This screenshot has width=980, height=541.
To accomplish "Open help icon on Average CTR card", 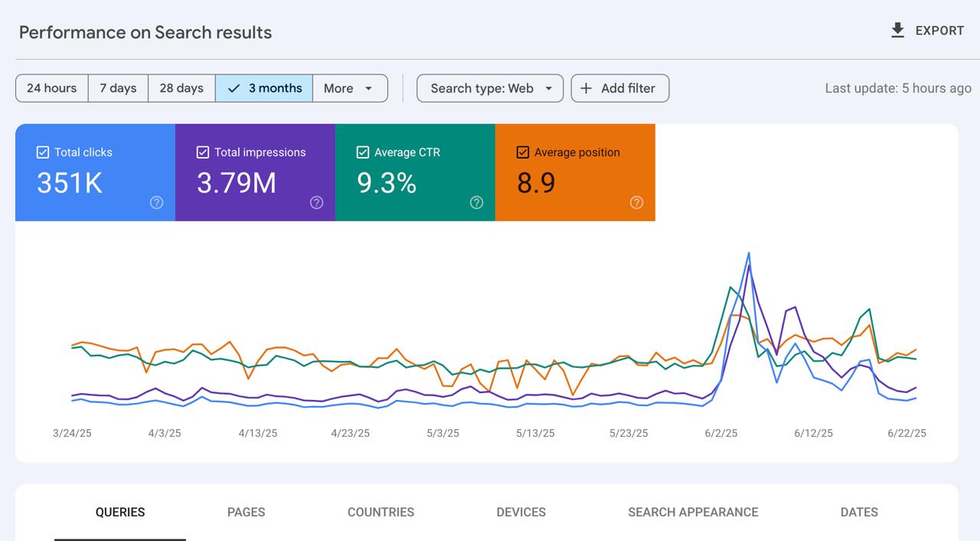I will [476, 202].
